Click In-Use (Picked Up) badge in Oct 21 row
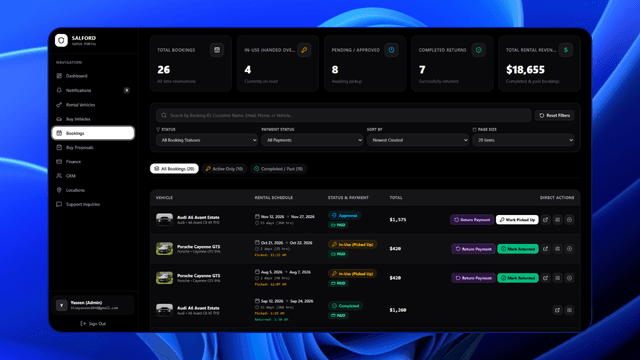640x360 pixels. click(x=352, y=244)
